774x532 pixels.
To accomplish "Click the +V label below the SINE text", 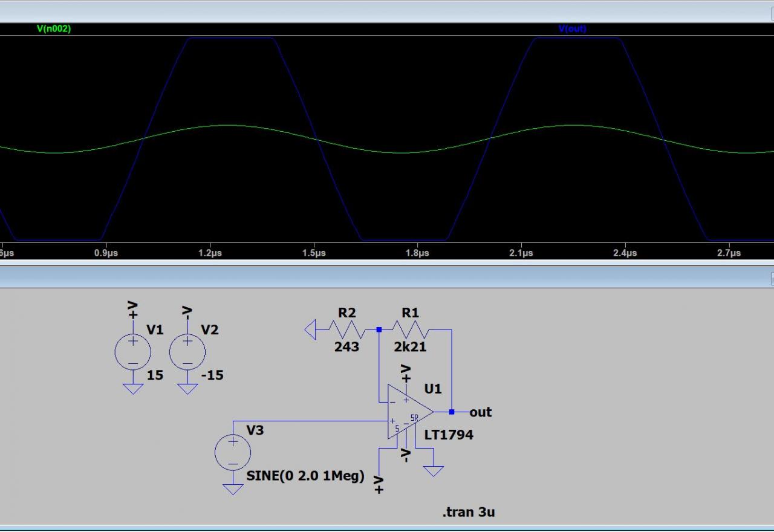I will [379, 485].
